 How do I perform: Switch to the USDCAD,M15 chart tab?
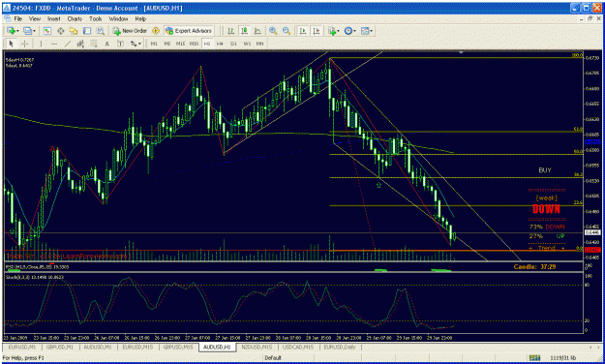298,347
